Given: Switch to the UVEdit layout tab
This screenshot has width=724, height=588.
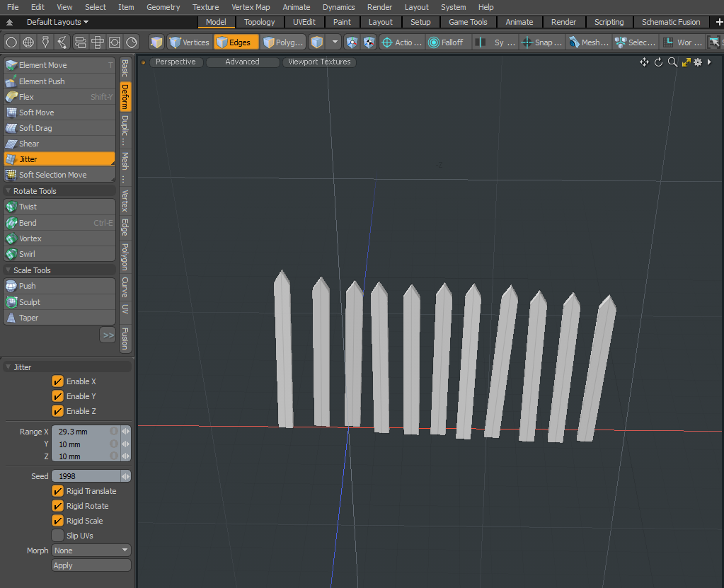Looking at the screenshot, I should 304,22.
